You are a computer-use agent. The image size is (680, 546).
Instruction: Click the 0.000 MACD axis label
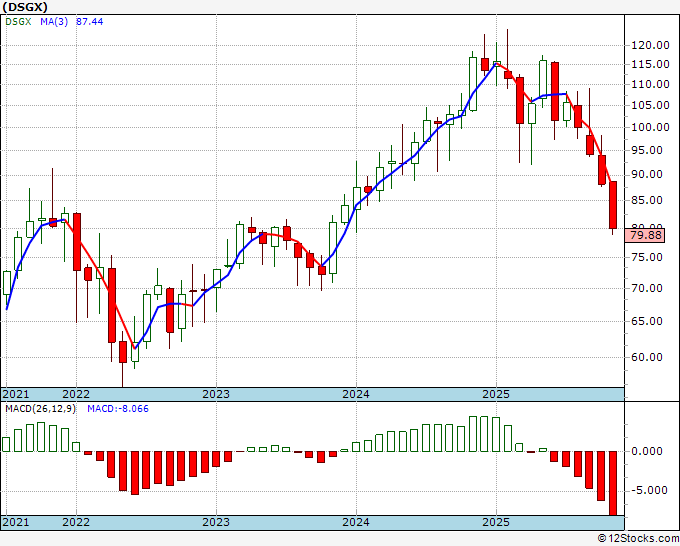click(x=647, y=451)
